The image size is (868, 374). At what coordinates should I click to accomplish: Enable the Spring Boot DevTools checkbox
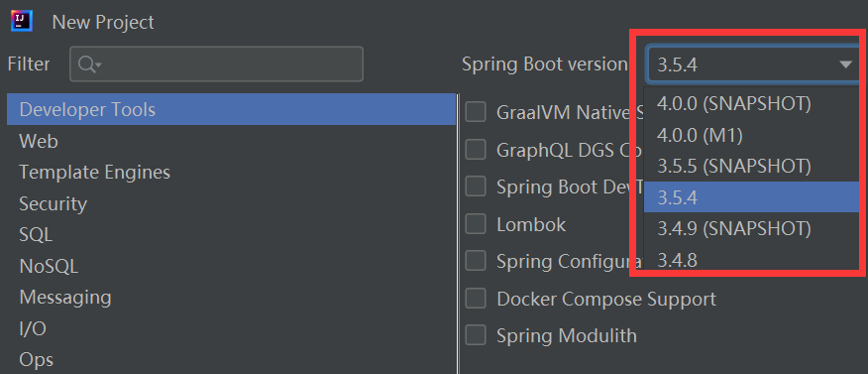(475, 187)
